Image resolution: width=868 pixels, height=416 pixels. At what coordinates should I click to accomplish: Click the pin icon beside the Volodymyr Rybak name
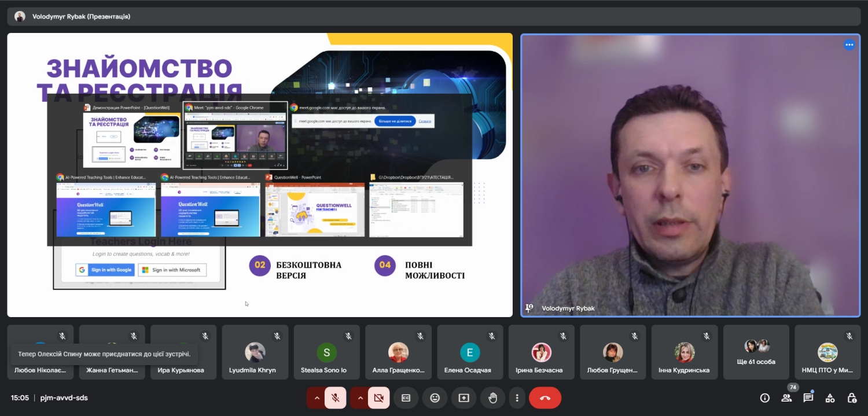tap(529, 308)
